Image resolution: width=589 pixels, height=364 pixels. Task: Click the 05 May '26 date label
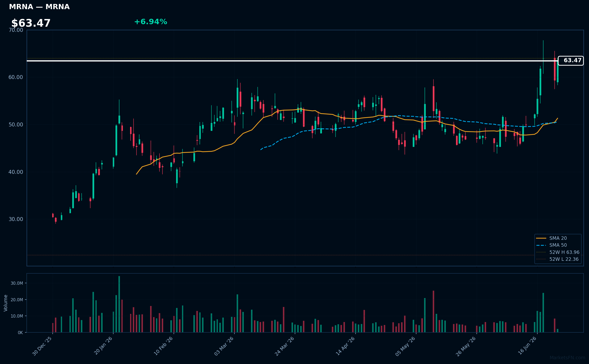point(406,346)
